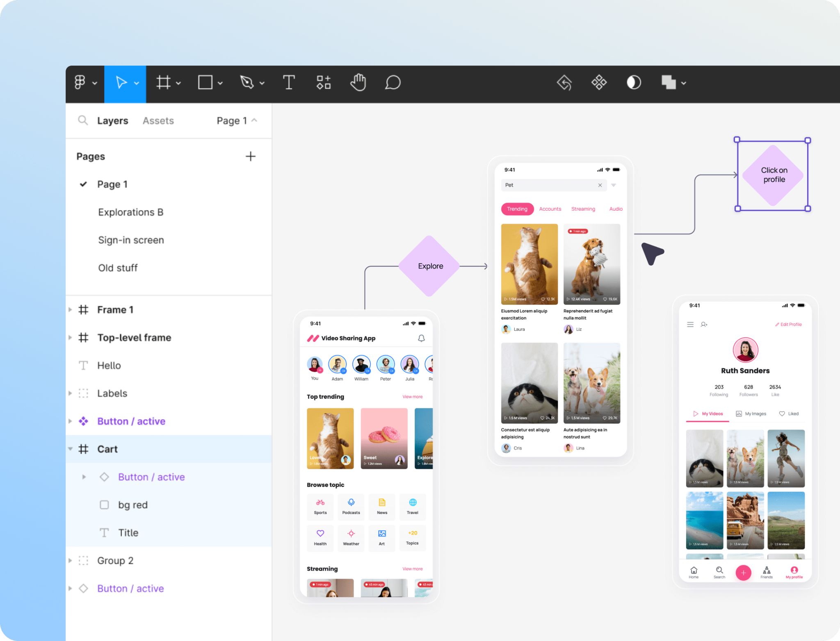Image resolution: width=840 pixels, height=641 pixels.
Task: Select the Pen tool
Action: (x=248, y=83)
